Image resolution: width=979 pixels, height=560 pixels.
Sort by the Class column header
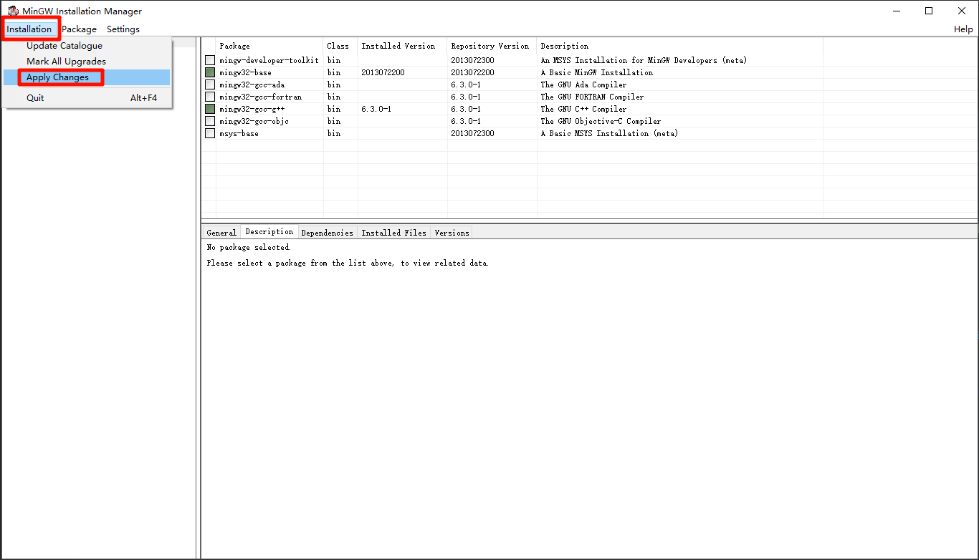coord(340,46)
